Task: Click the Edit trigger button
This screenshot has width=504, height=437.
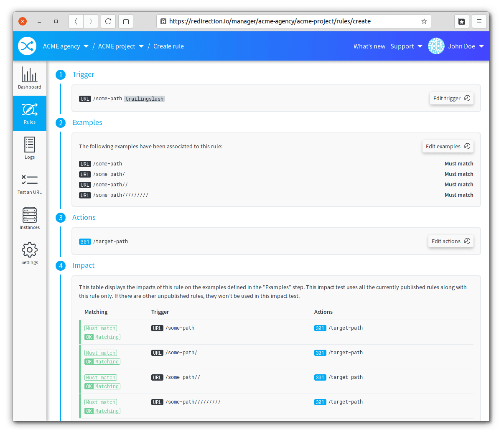Action: 451,98
